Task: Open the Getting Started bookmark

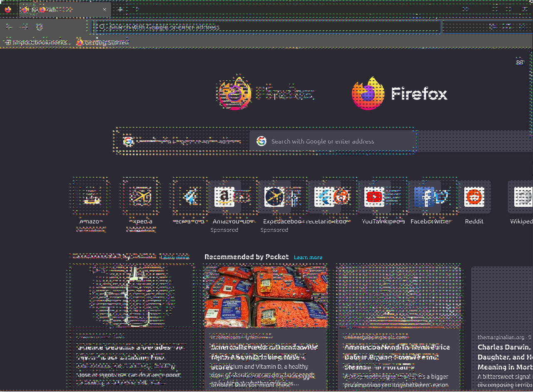Action: [x=102, y=42]
